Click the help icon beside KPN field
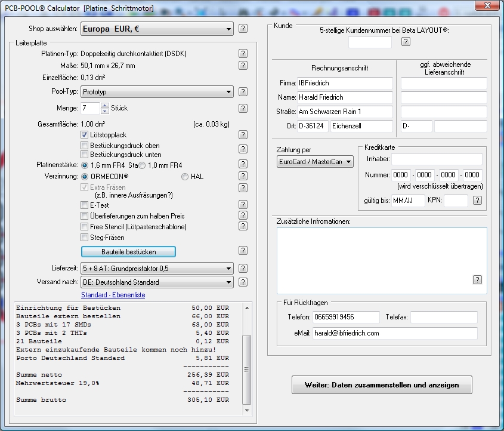504x431 pixels. coord(477,201)
